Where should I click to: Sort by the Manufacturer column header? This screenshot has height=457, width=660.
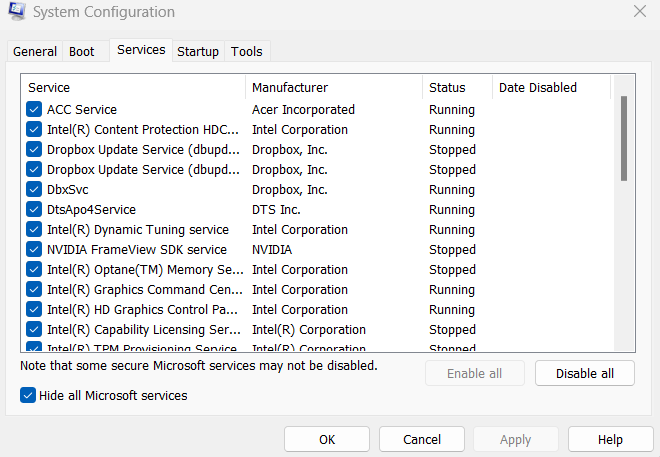click(x=334, y=88)
